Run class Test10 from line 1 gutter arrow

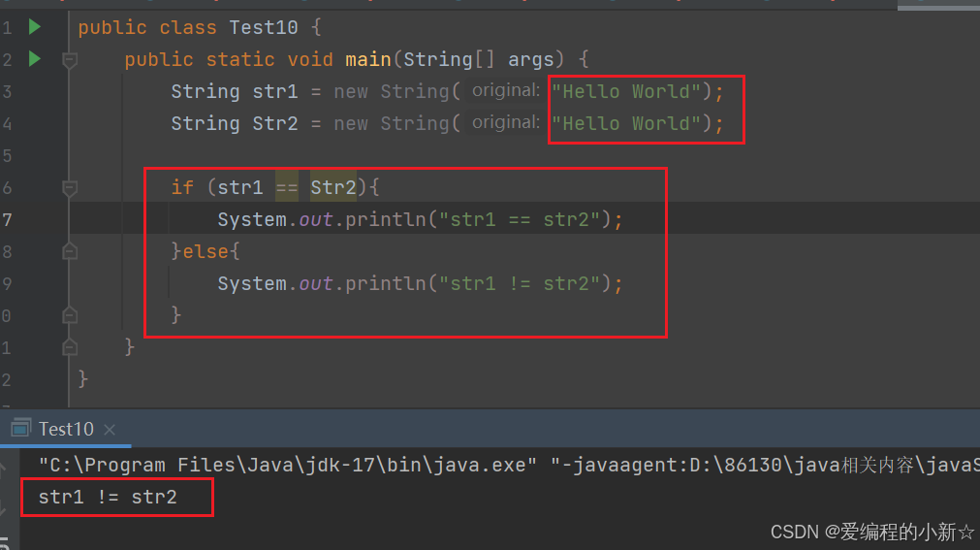[x=35, y=27]
